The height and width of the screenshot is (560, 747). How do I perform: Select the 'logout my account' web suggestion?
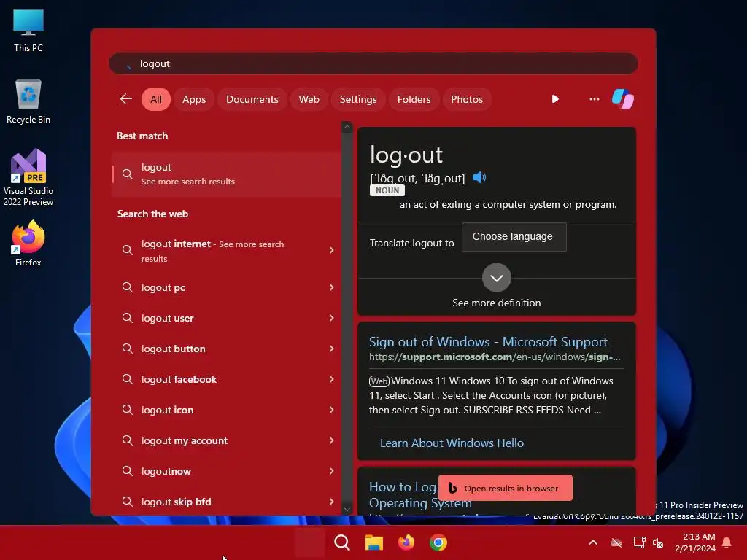click(226, 440)
